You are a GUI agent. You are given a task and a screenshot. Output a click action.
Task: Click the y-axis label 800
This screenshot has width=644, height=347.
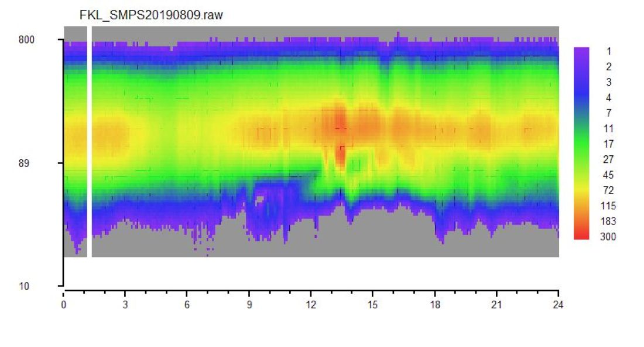pyautogui.click(x=27, y=40)
